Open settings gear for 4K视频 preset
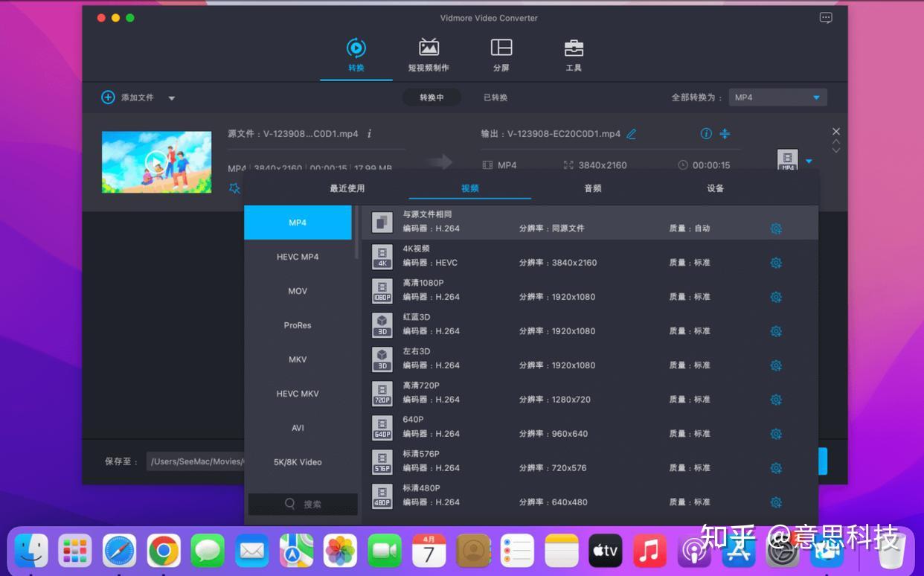Viewport: 924px width, 576px height. tap(776, 262)
